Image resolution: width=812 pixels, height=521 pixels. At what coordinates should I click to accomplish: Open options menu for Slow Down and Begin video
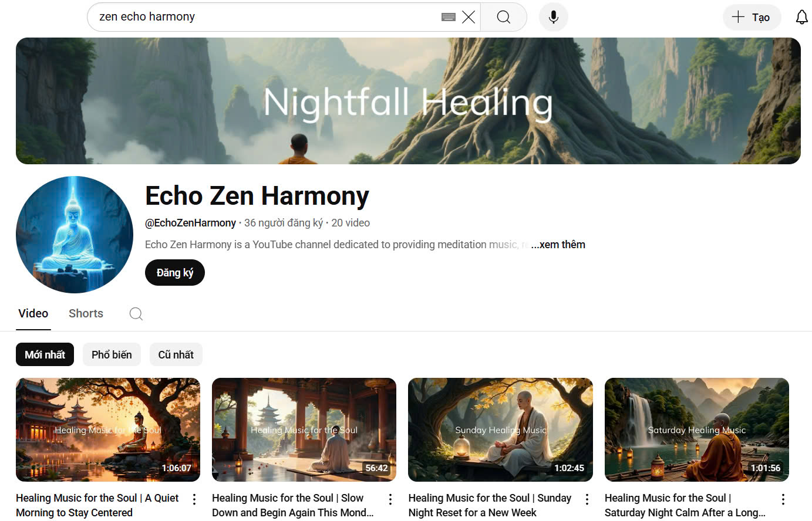click(390, 499)
